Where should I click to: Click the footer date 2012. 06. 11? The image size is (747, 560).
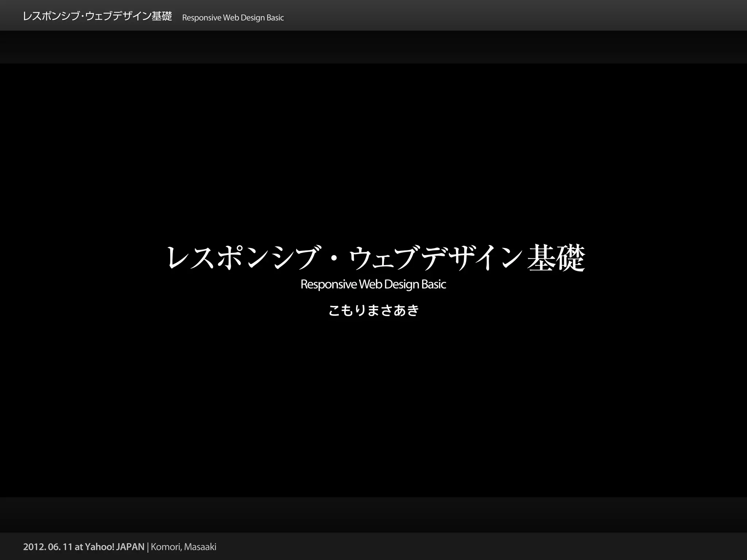pyautogui.click(x=48, y=547)
